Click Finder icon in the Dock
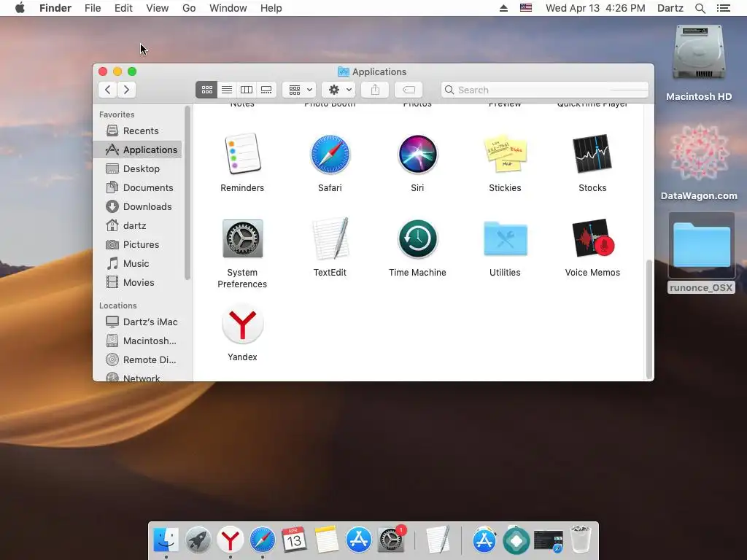 [166, 540]
